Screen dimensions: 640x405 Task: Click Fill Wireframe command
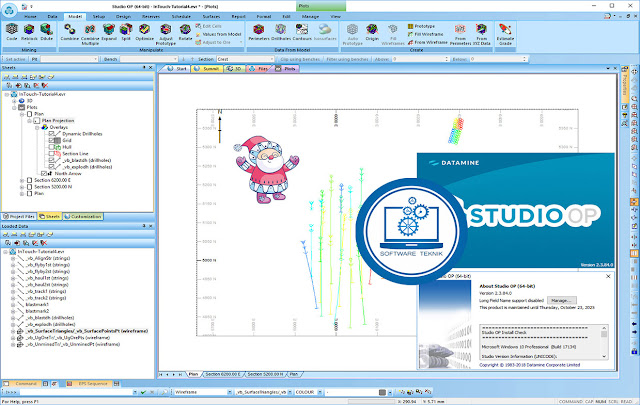tap(425, 34)
